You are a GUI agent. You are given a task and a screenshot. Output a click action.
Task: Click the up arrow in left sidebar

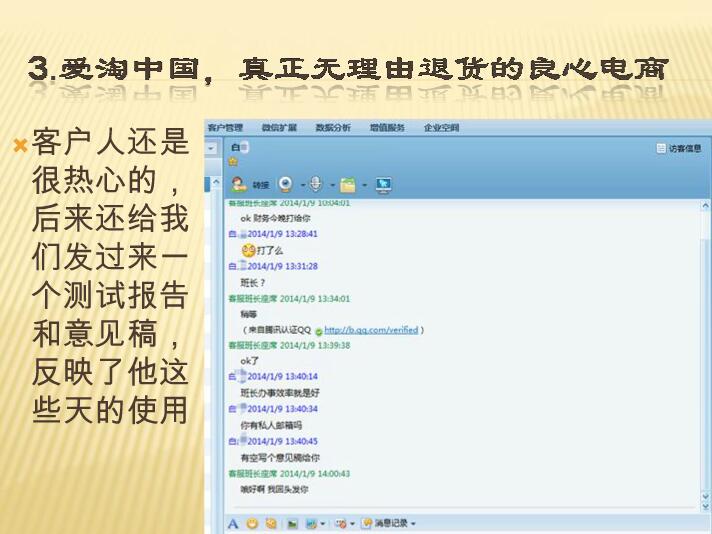click(216, 182)
